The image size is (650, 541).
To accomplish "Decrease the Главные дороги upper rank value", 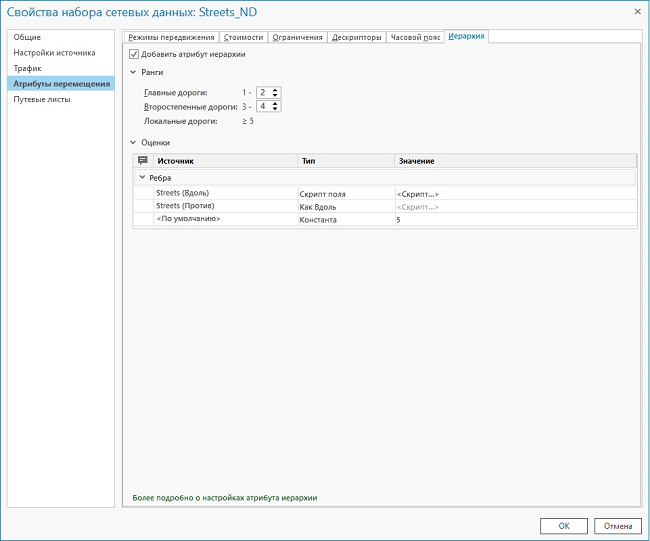I will point(276,96).
